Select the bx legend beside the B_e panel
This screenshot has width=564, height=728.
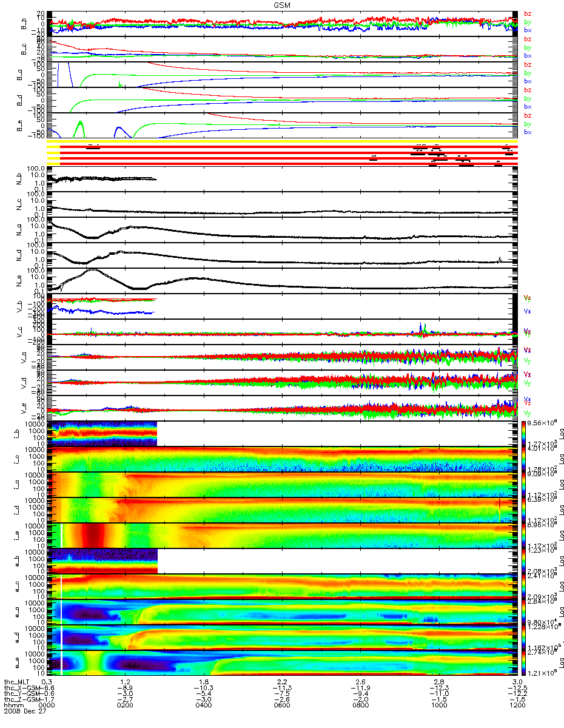528,132
